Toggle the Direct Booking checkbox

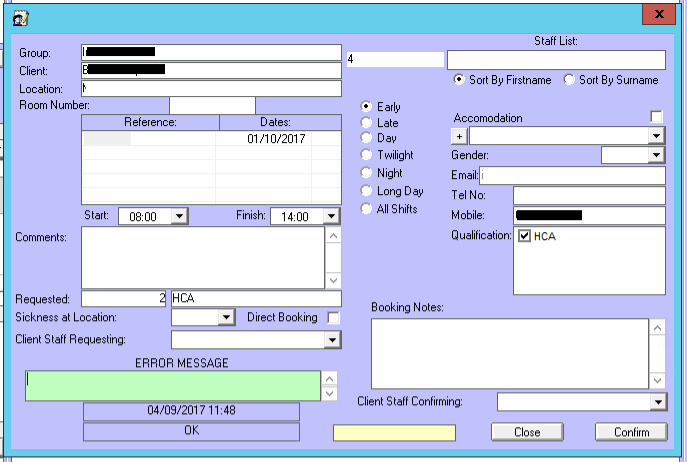click(334, 318)
